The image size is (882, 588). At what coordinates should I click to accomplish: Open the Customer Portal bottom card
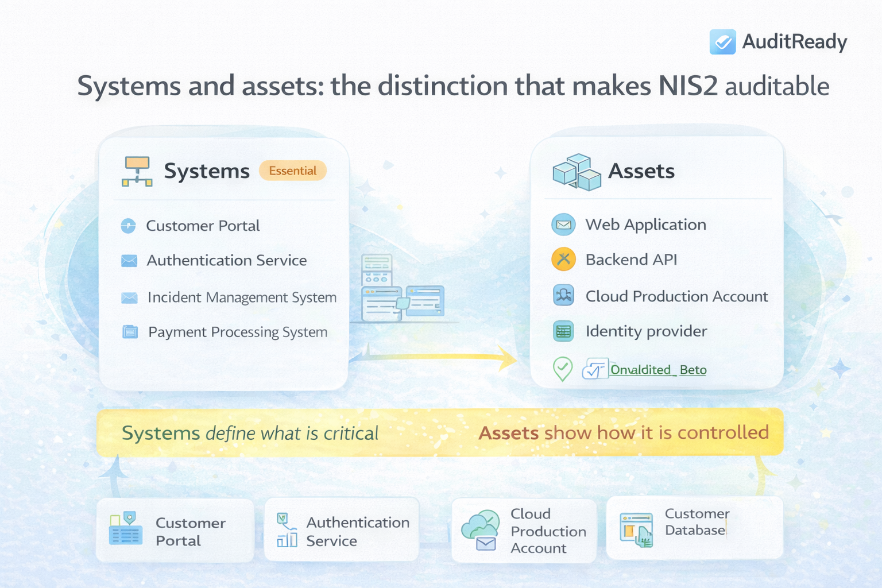[x=175, y=531]
